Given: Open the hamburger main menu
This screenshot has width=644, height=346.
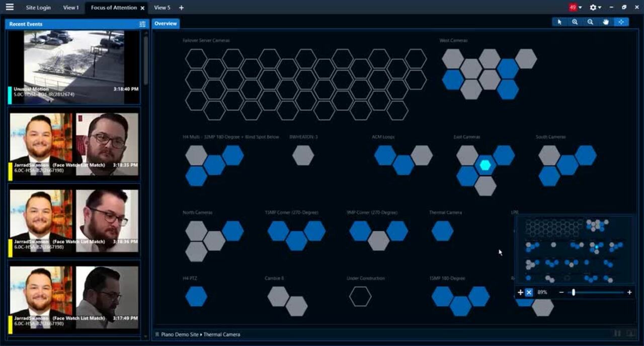Looking at the screenshot, I should coord(10,7).
